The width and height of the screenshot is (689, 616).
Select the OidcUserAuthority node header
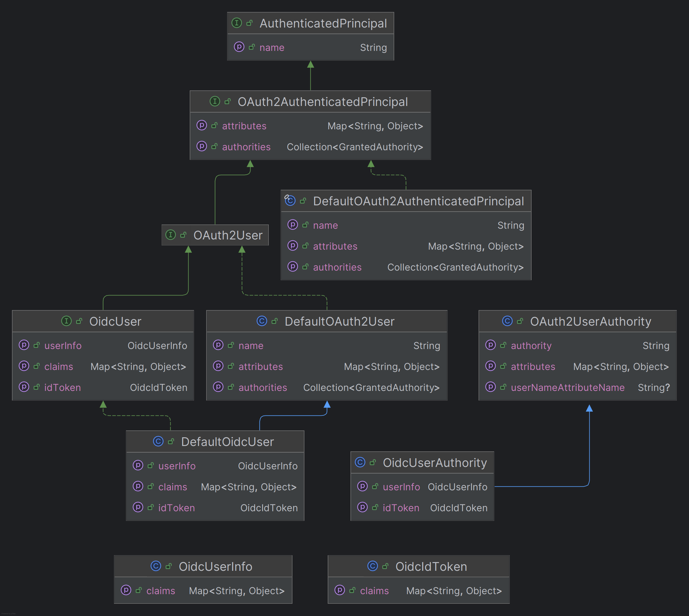tap(435, 463)
